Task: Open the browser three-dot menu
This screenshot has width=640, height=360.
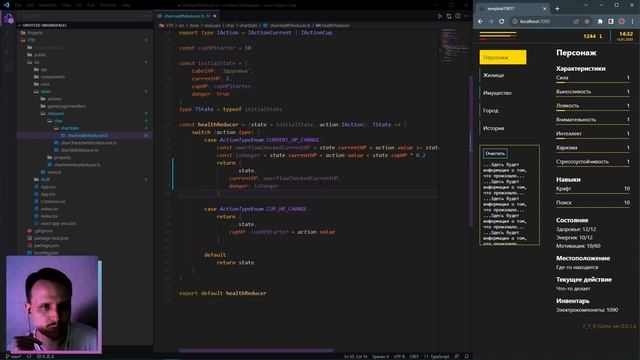Action: 633,21
